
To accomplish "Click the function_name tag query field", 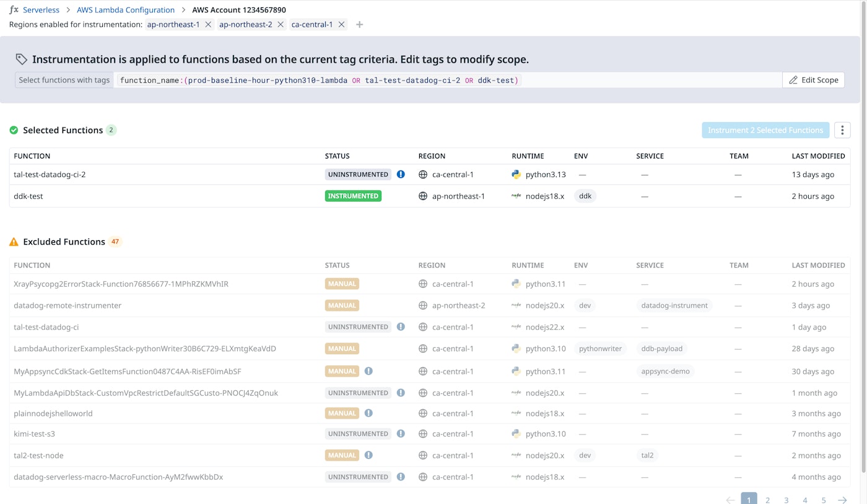I will coord(448,80).
